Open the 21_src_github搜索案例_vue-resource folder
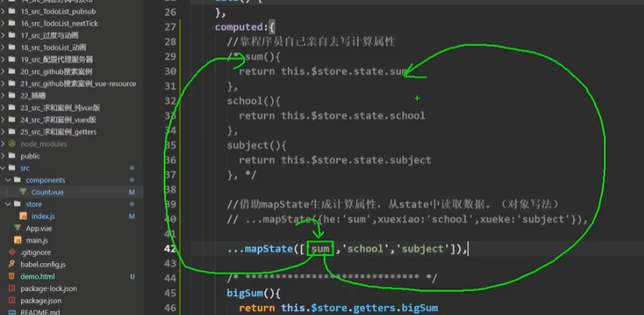Viewport: 644px width, 315px height. [78, 84]
